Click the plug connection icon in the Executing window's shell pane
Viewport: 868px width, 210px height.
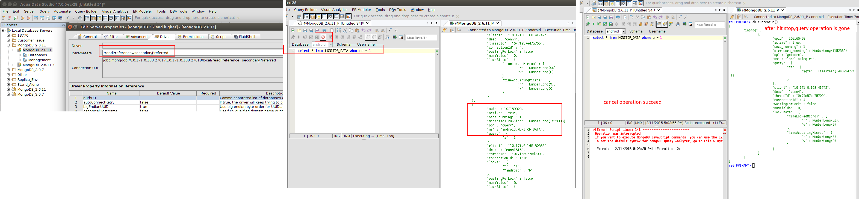[x=444, y=30]
